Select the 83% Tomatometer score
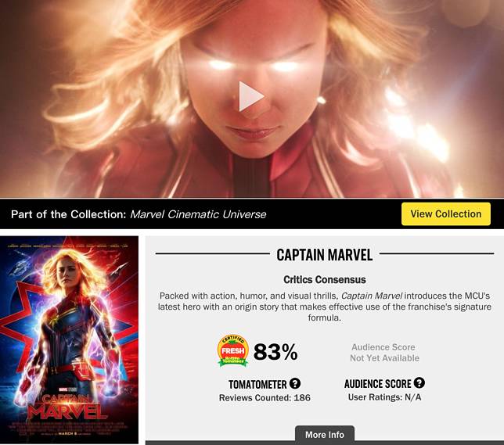The image size is (504, 445). click(x=275, y=352)
